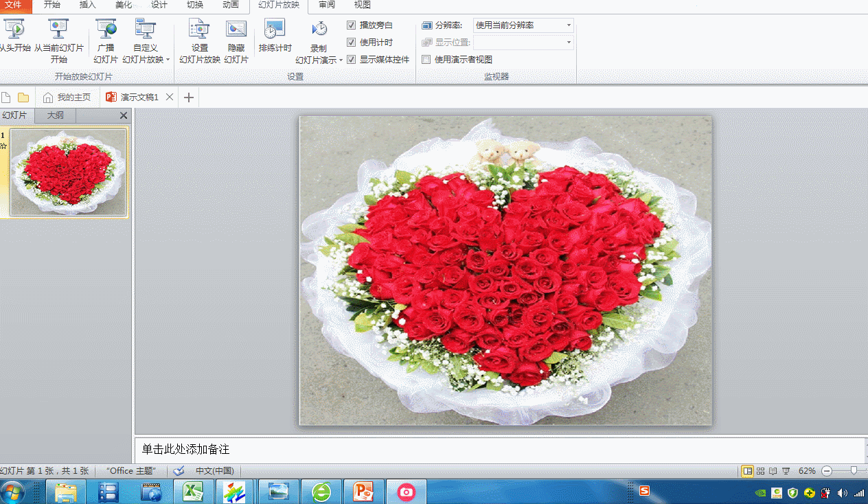
Task: Start Slide Show from status bar icon
Action: (786, 471)
